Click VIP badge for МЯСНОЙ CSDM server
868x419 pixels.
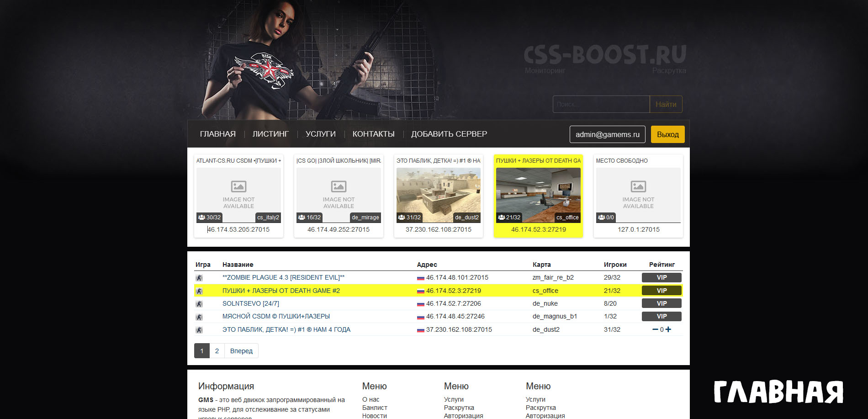pos(661,316)
